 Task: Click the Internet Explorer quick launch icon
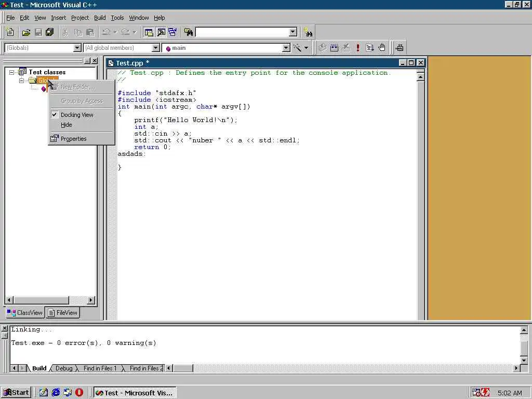[56, 393]
